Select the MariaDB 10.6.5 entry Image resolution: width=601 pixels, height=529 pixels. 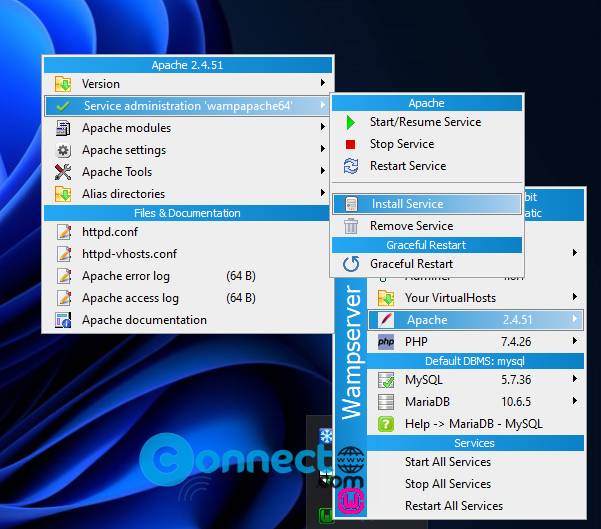[x=475, y=402]
